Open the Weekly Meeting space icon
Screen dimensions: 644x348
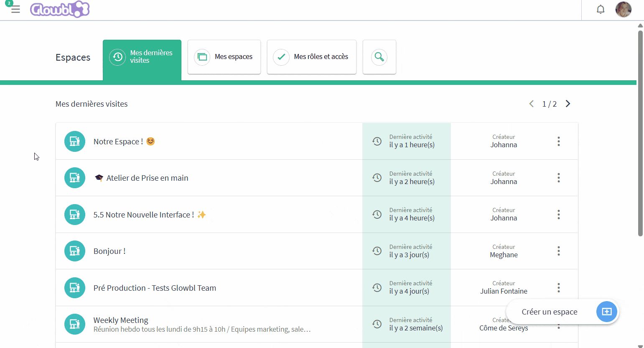tap(75, 324)
